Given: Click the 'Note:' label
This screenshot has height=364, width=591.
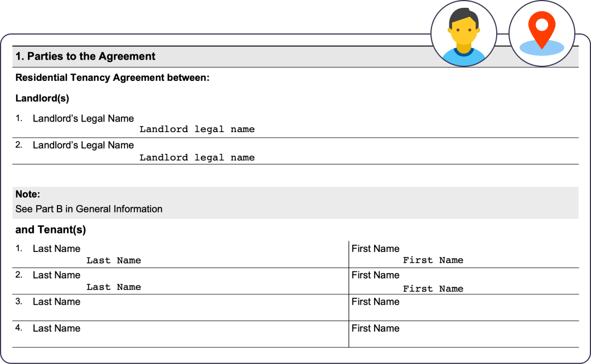Looking at the screenshot, I should click(28, 194).
